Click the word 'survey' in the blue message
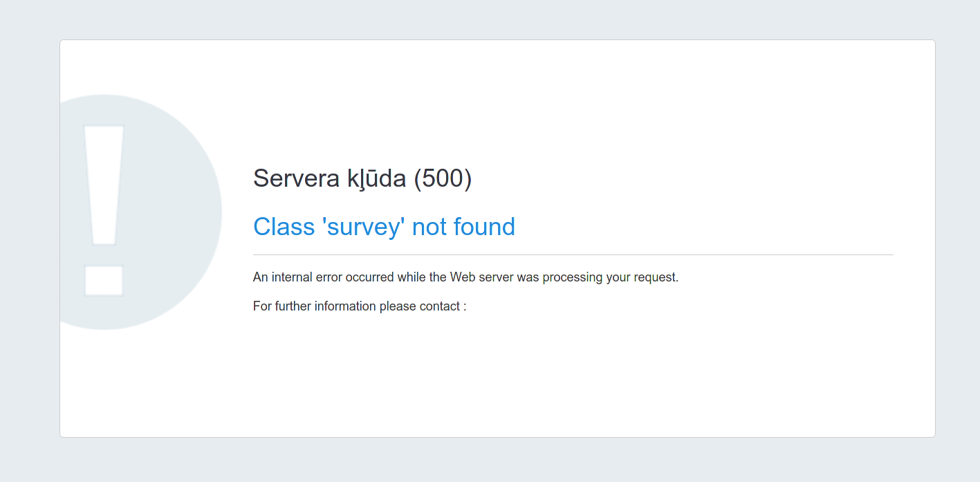The width and height of the screenshot is (980, 482). (363, 227)
